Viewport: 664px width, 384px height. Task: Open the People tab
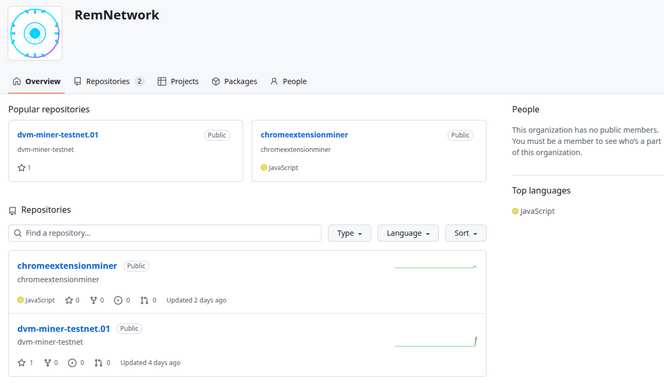click(x=288, y=81)
